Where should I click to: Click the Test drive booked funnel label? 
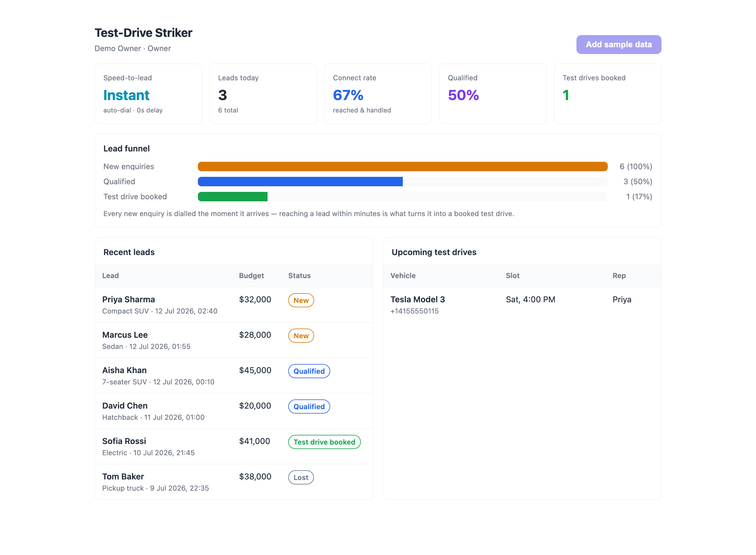click(135, 197)
